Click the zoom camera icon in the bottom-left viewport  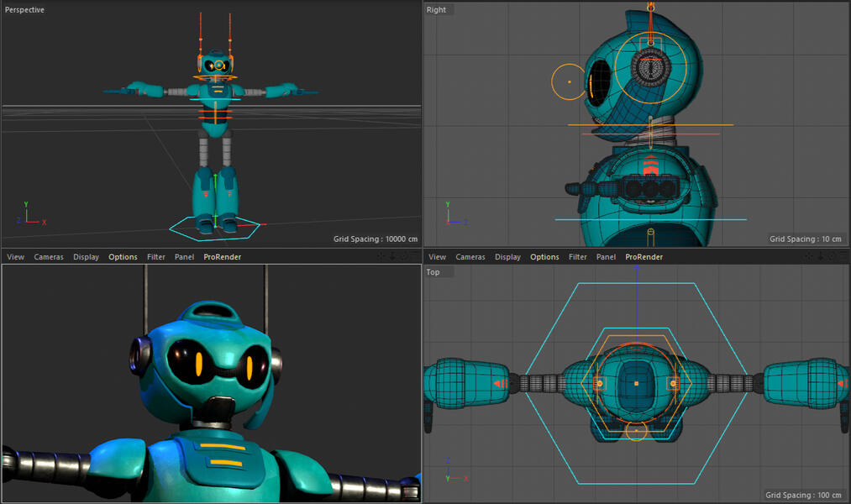pyautogui.click(x=392, y=256)
